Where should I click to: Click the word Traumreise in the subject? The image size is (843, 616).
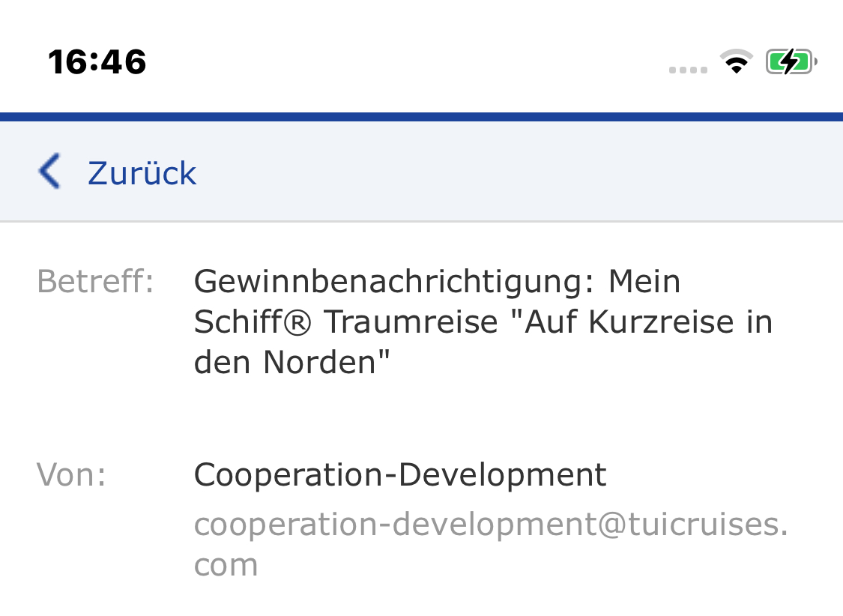click(411, 322)
